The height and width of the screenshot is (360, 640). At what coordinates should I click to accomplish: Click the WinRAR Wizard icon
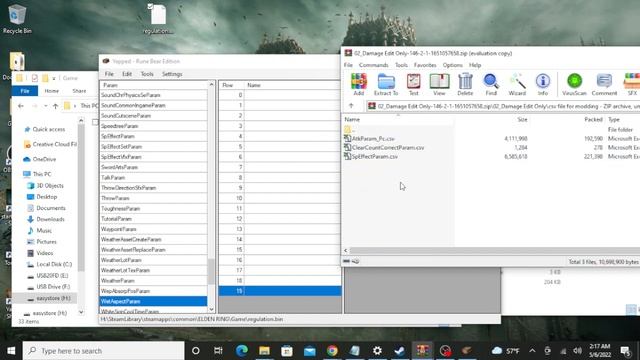(517, 84)
